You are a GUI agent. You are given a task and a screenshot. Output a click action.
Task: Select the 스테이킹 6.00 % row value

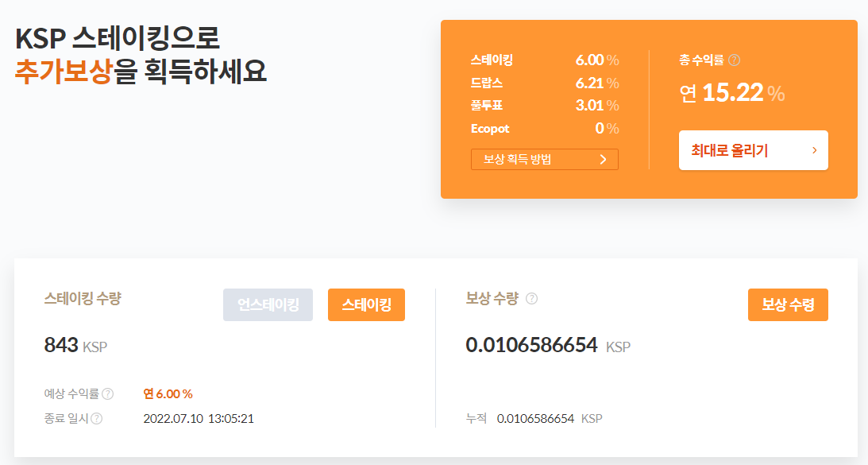597,60
